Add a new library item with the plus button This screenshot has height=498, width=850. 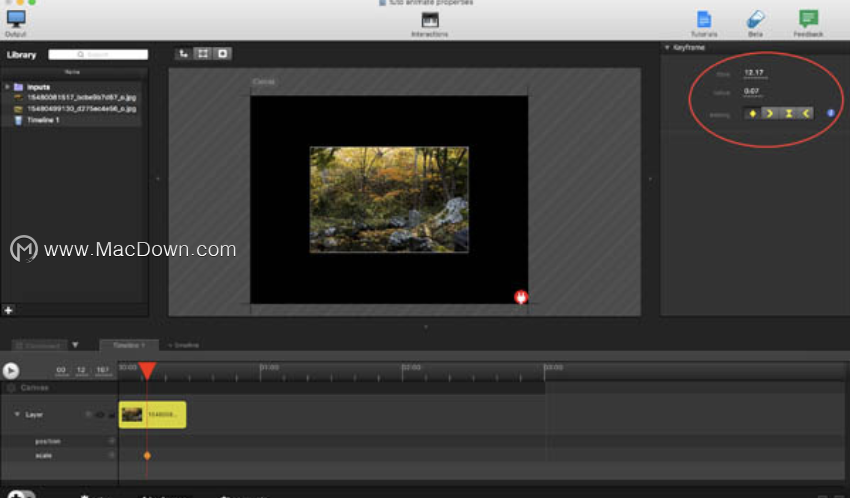8,310
